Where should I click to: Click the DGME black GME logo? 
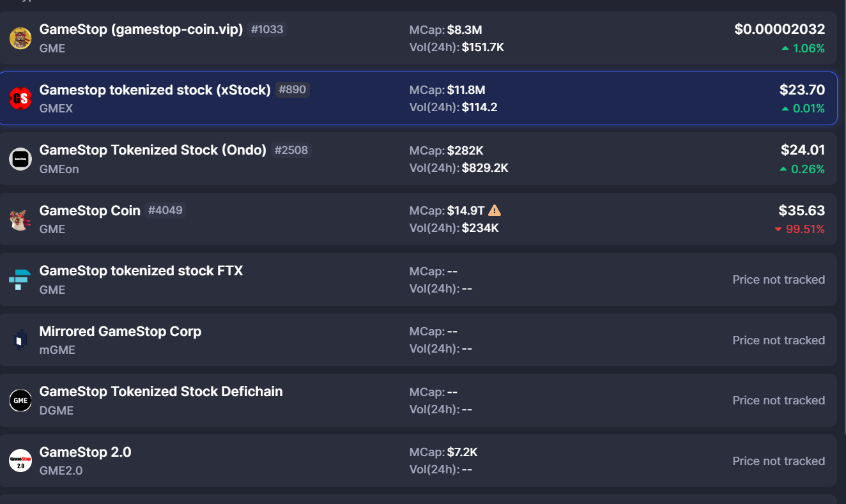20,401
